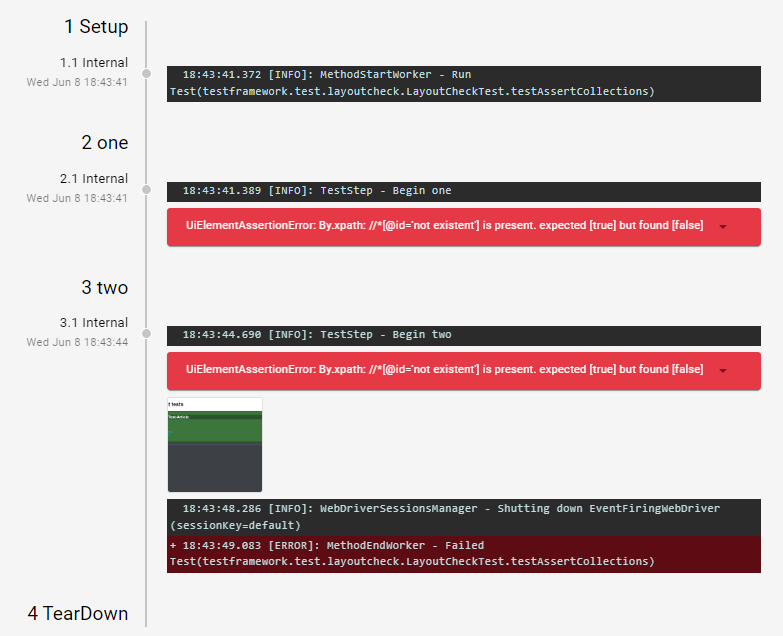
Task: Click the '3 two' step heading
Action: coord(105,288)
